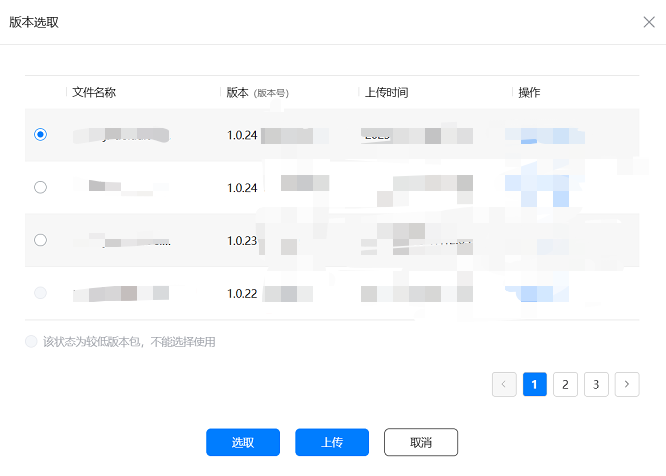Open page 2 in pagination

click(x=565, y=384)
